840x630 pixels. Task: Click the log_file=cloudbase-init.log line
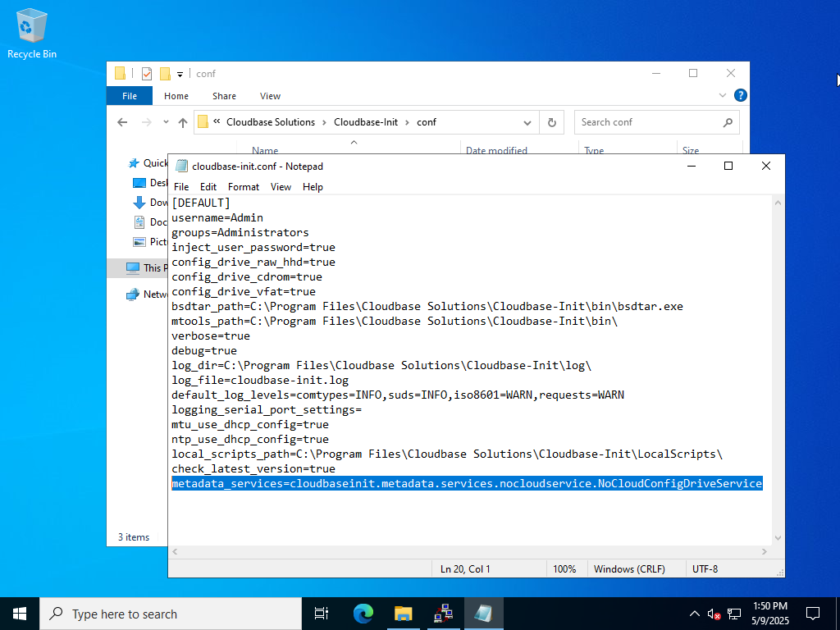click(260, 381)
